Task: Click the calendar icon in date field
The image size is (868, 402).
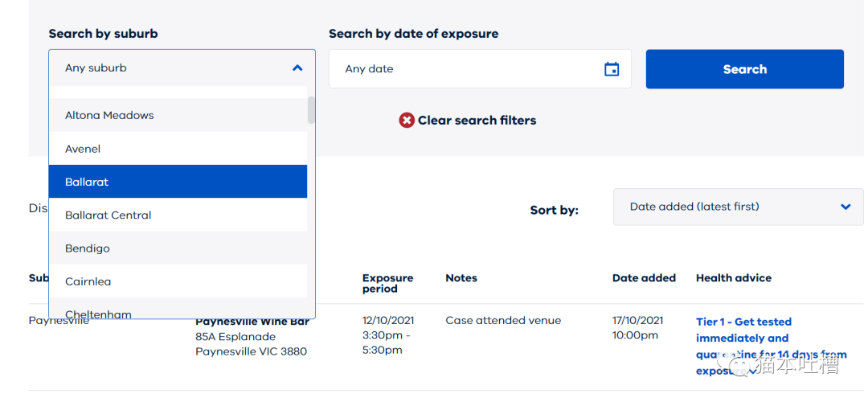Action: pos(611,69)
